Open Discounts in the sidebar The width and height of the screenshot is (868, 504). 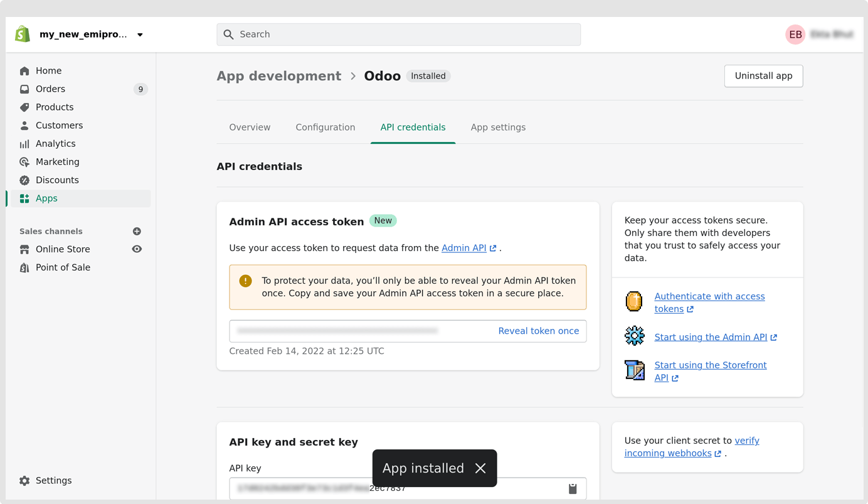57,180
